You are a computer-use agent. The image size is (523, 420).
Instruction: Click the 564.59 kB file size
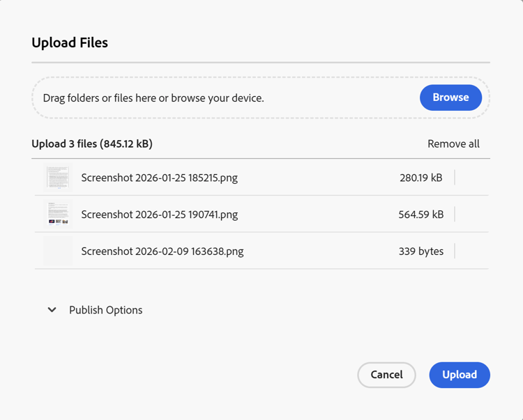click(x=420, y=215)
